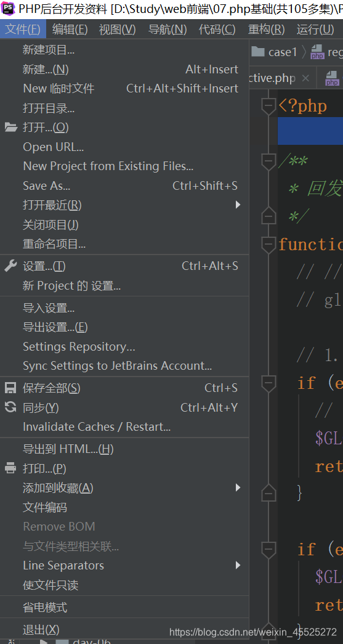This screenshot has height=644, width=343.
Task: Select New 临时文件 menu entry
Action: tap(124, 88)
